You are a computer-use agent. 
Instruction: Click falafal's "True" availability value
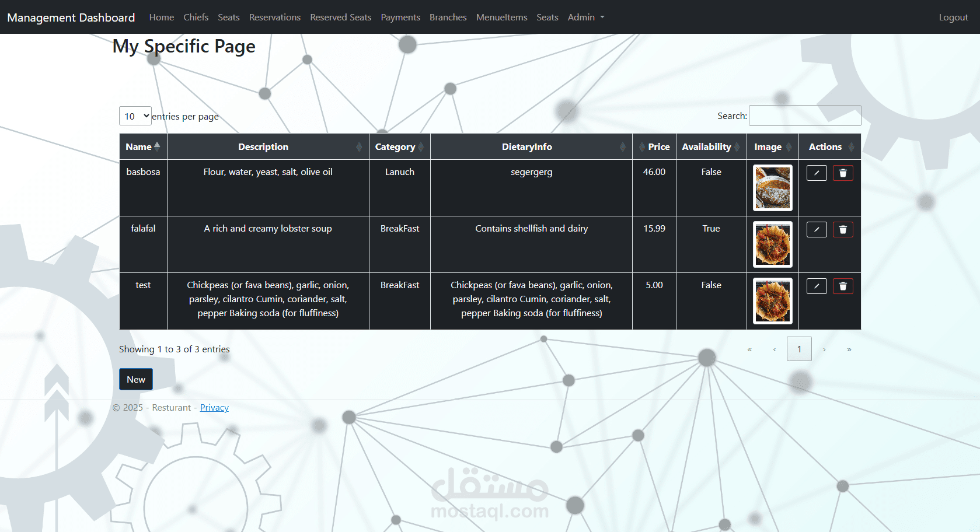point(712,229)
